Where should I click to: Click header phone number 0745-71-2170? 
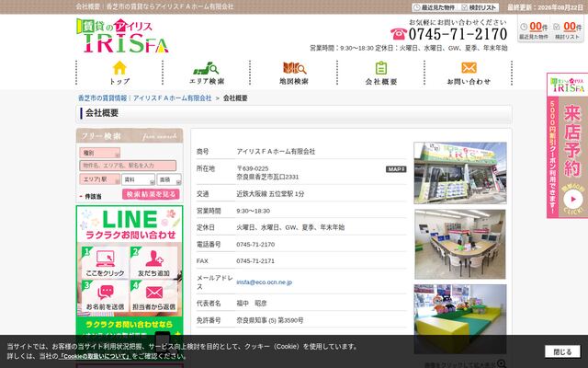pyautogui.click(x=458, y=34)
